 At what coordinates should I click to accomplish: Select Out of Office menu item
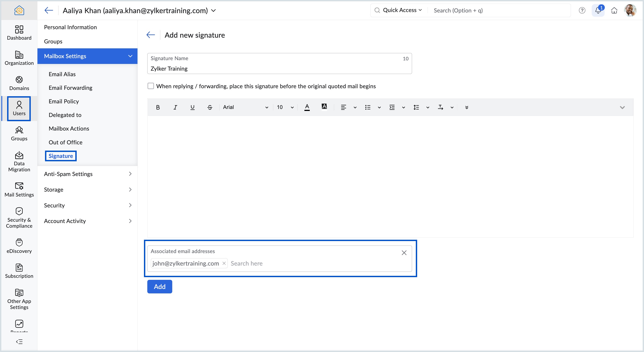pyautogui.click(x=66, y=142)
